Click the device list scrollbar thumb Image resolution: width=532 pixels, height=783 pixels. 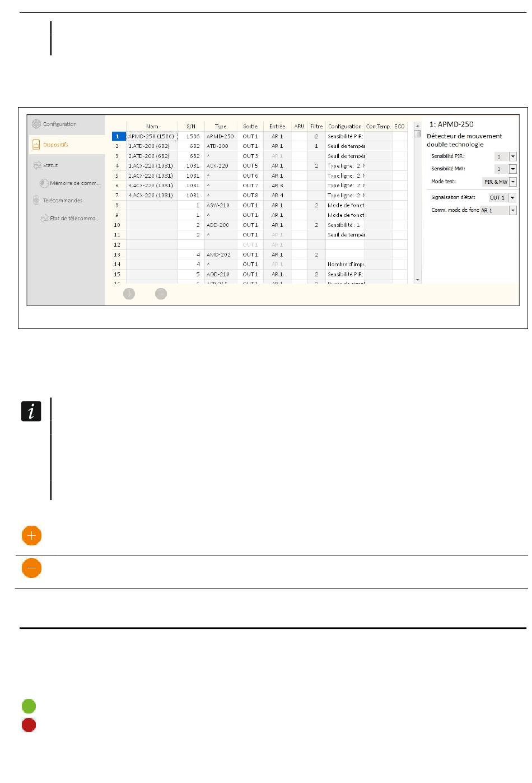click(x=417, y=133)
